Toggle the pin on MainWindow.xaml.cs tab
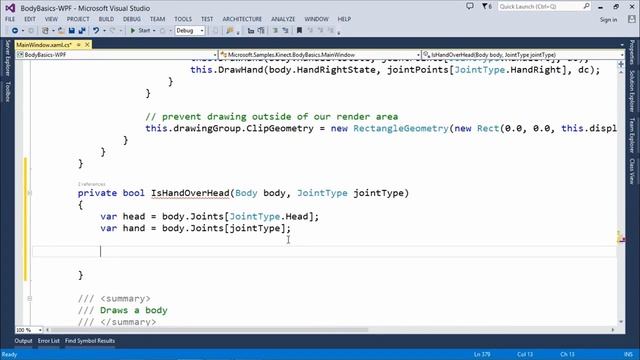640x360 pixels. tap(79, 45)
